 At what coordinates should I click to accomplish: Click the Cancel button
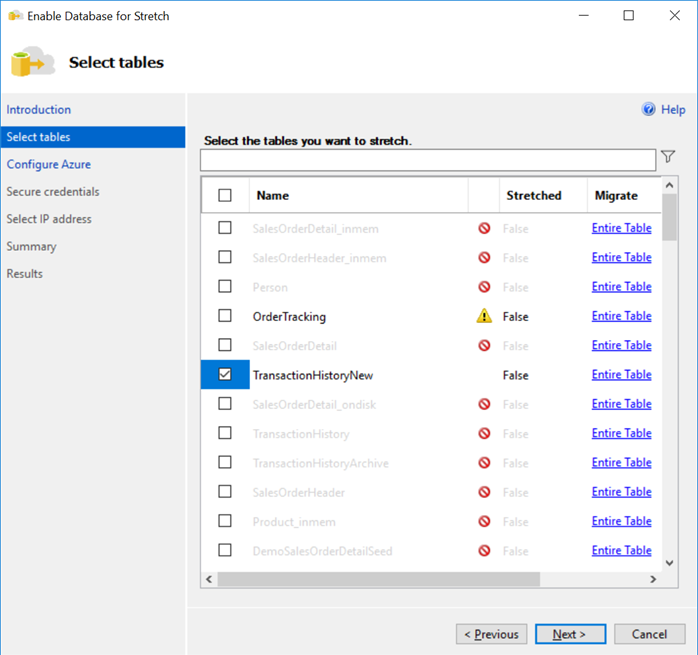click(x=649, y=634)
